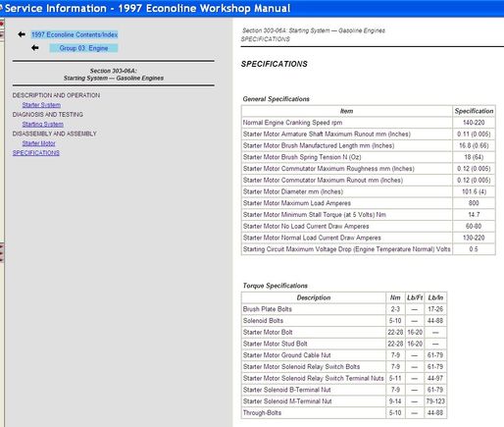Screen dimensions: 504x427
Task: Click the General Specifications table title
Action: (x=276, y=99)
